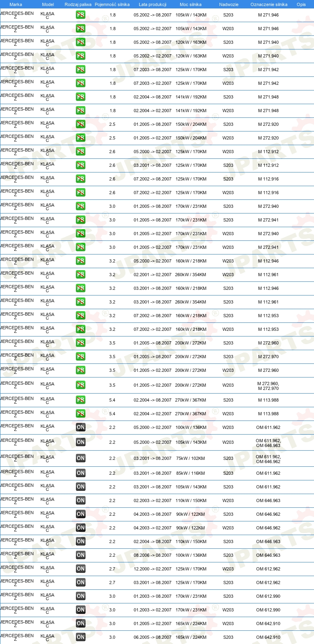The height and width of the screenshot is (644, 314).
Task: Click the Pojemność silnika column header
Action: pos(112,4)
